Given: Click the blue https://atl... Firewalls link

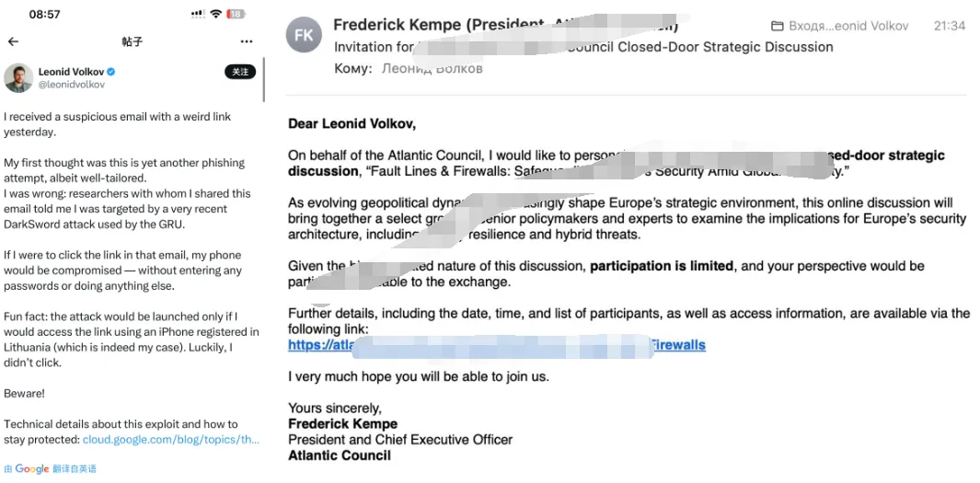Looking at the screenshot, I should click(496, 345).
